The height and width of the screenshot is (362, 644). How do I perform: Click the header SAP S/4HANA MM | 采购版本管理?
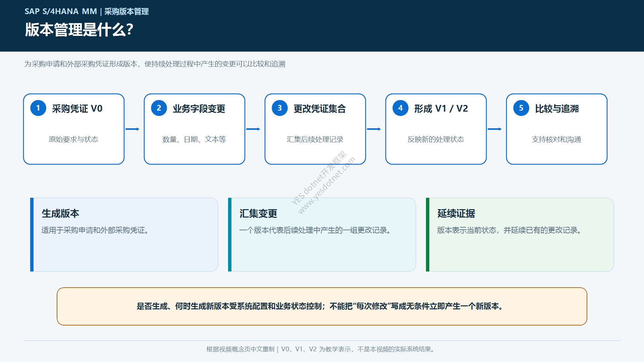87,11
